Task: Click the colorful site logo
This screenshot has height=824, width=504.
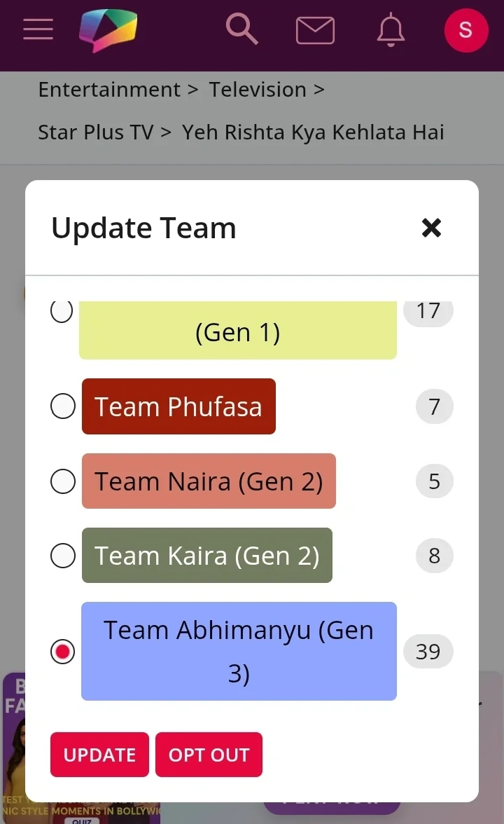Action: tap(108, 31)
